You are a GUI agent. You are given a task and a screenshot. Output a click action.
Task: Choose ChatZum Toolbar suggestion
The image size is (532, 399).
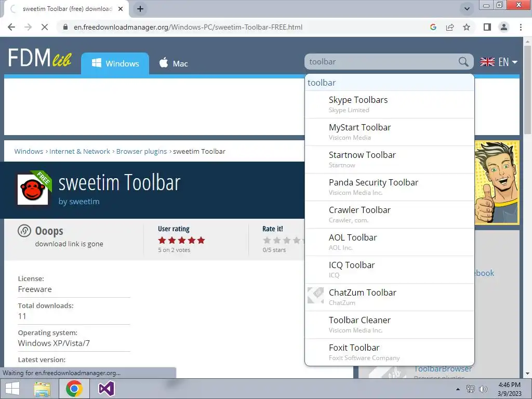(390, 297)
